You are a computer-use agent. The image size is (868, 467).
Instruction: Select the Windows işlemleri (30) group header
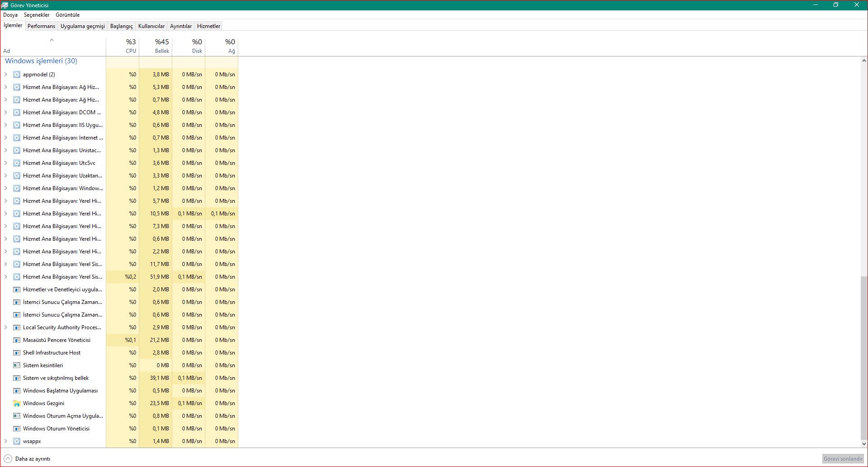(41, 61)
